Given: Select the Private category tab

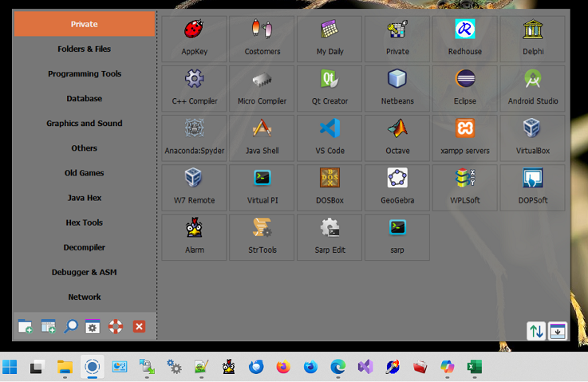Looking at the screenshot, I should [85, 24].
